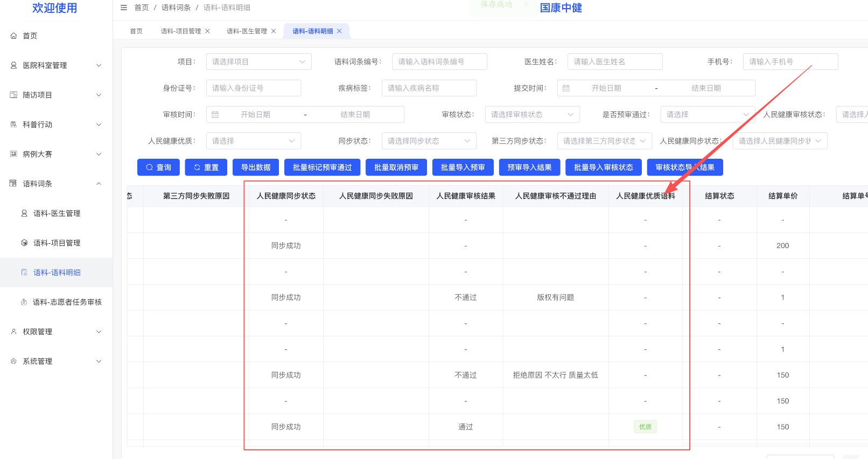Click the 提交时间 开始日期 field
The image size is (868, 459).
point(606,88)
